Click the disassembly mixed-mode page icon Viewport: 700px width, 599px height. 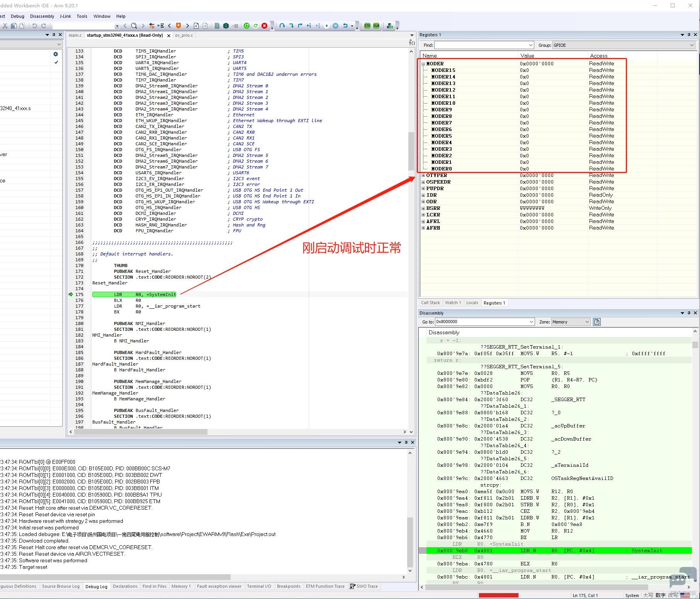coord(597,322)
